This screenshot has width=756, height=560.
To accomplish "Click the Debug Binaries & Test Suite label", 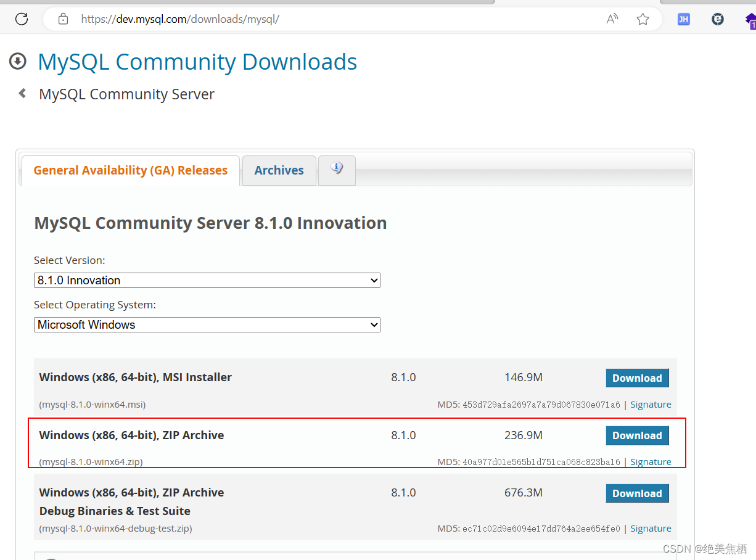I will tap(115, 511).
